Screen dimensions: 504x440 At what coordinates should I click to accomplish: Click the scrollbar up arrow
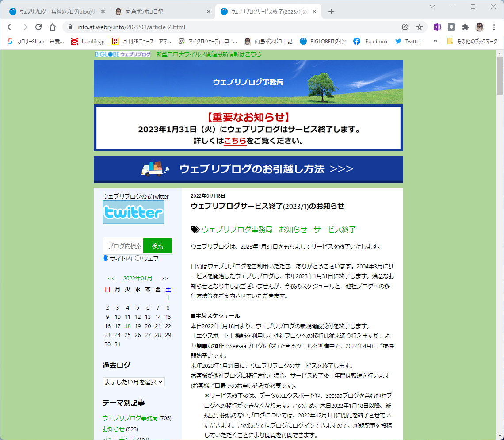point(500,53)
